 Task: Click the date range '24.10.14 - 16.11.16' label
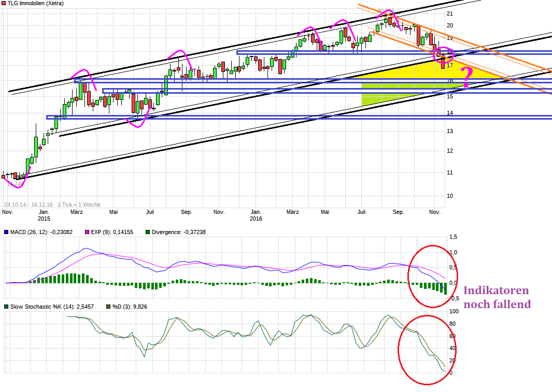[x=29, y=205]
